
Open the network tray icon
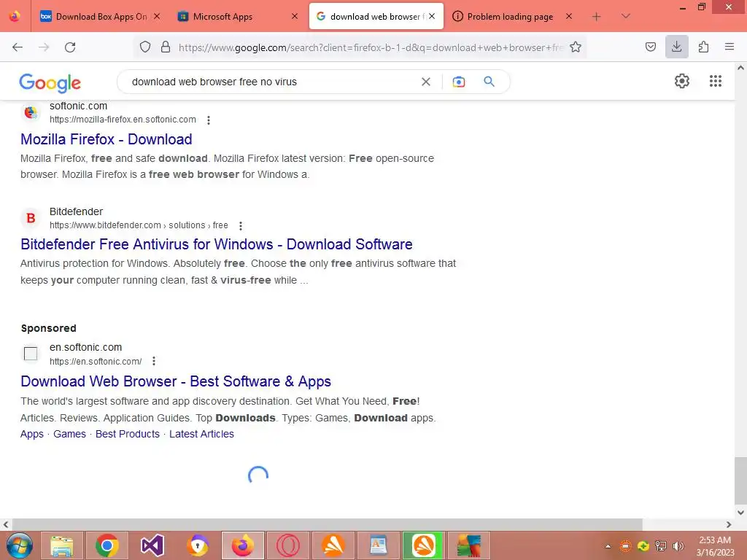click(x=661, y=546)
